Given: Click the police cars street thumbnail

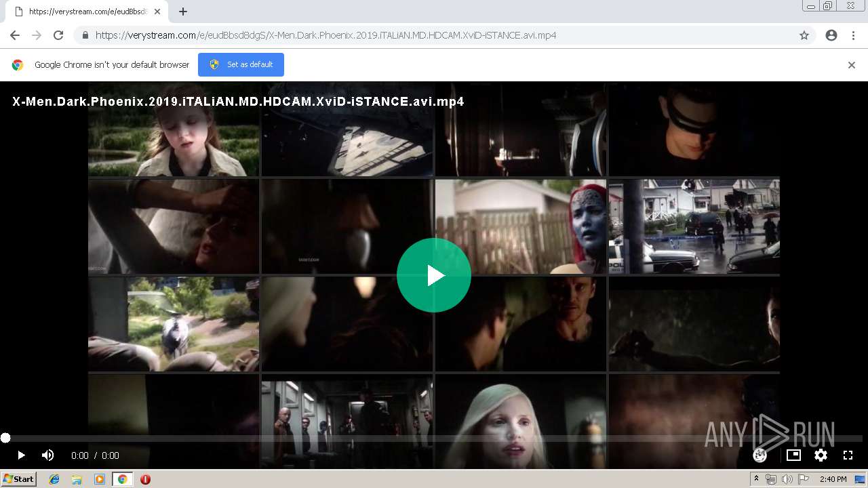Looking at the screenshot, I should [x=694, y=226].
